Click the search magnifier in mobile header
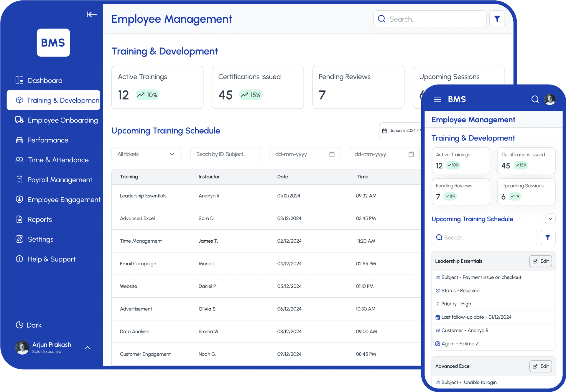Image resolution: width=566 pixels, height=392 pixels. [x=535, y=99]
